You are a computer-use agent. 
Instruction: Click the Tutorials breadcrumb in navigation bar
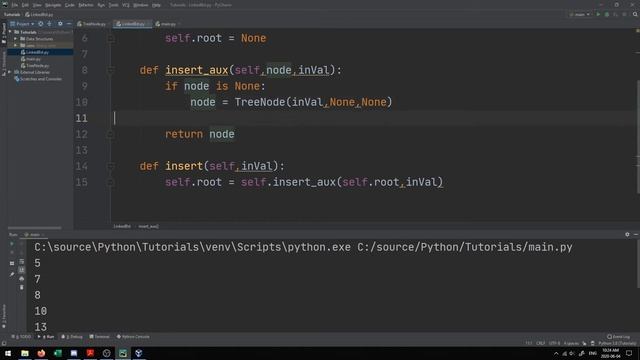pyautogui.click(x=12, y=15)
